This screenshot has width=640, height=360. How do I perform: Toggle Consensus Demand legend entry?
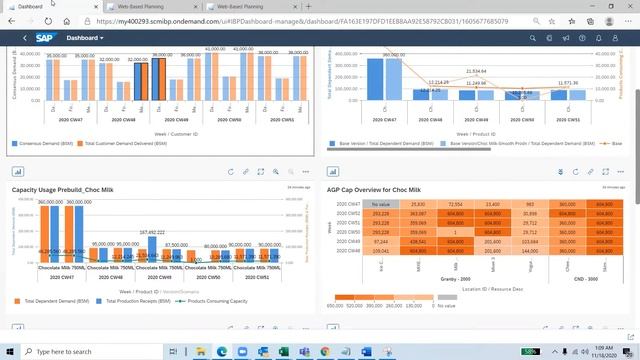(42, 144)
